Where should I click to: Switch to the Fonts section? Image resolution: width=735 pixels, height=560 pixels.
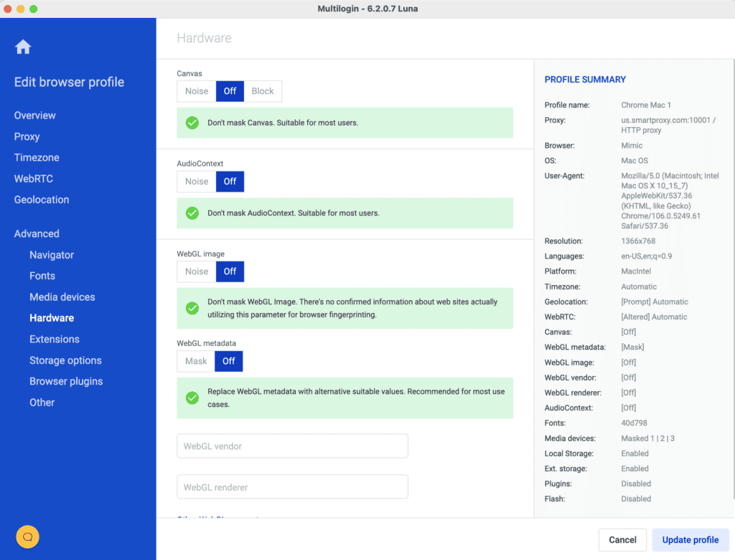tap(42, 276)
